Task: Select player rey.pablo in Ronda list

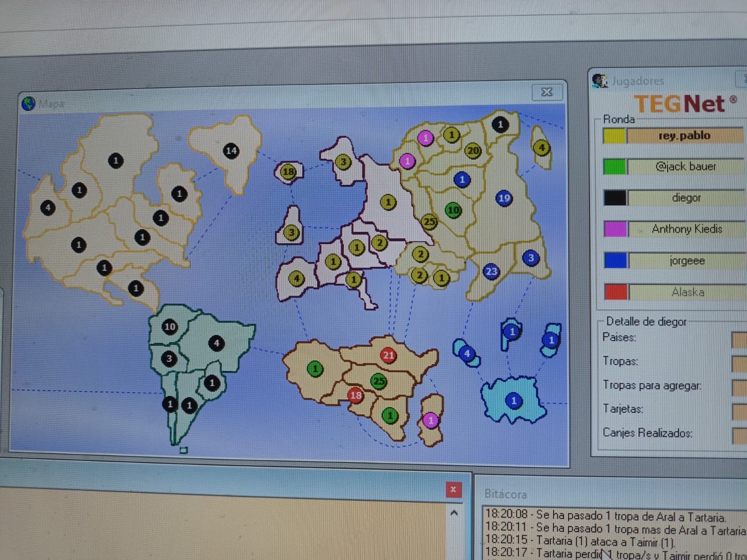Action: pos(686,136)
